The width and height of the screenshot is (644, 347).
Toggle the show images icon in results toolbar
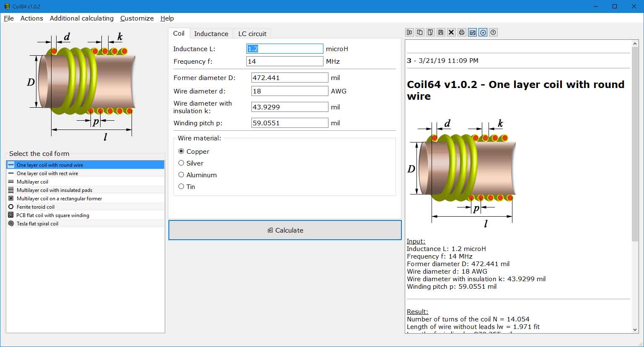pos(472,32)
